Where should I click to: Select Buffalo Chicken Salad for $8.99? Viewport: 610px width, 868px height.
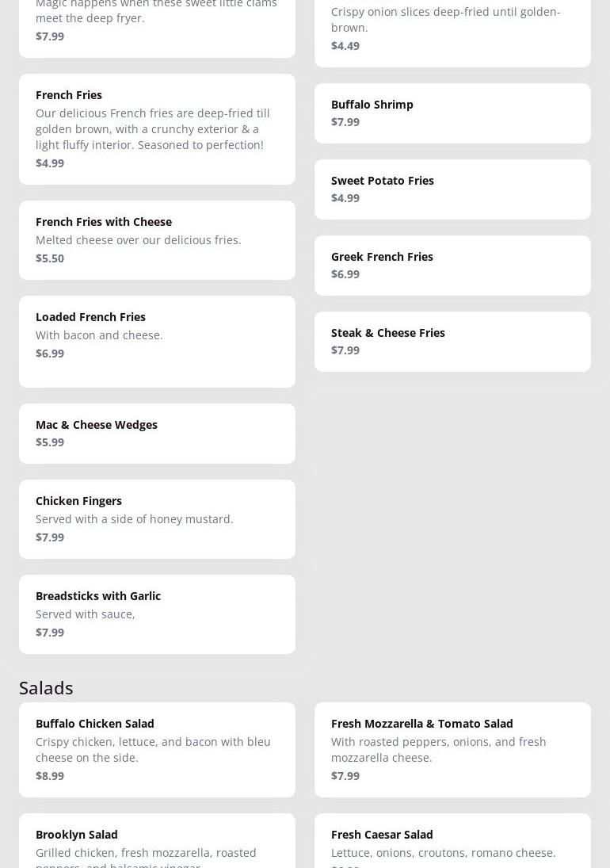tap(157, 750)
